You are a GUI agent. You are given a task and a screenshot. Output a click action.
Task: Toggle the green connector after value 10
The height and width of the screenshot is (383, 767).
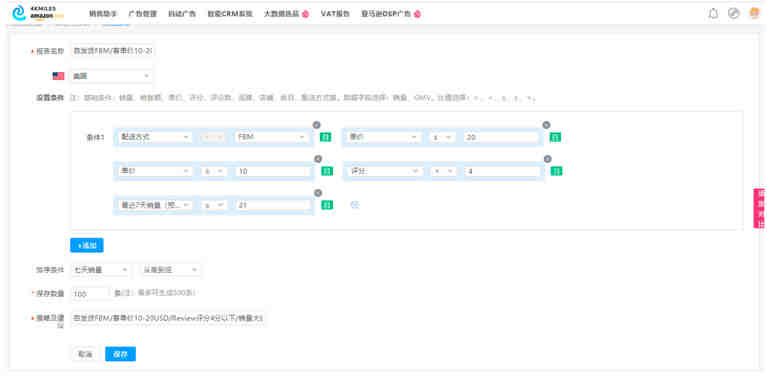[x=327, y=171]
